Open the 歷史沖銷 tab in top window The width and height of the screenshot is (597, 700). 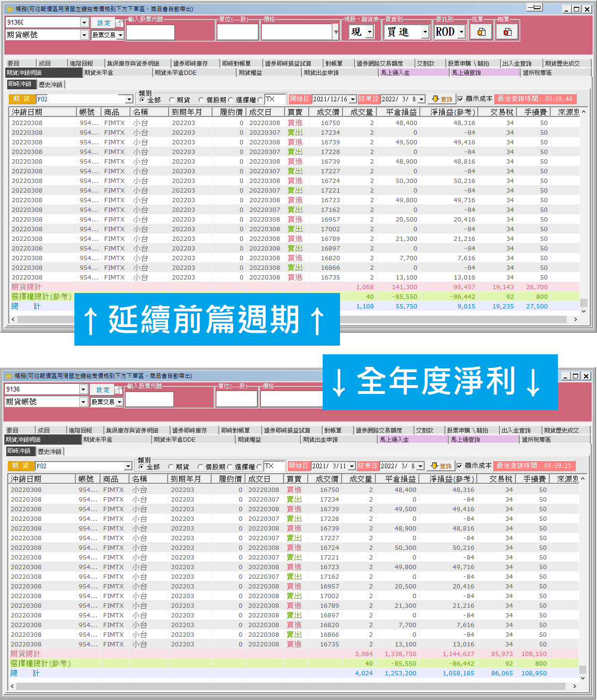[51, 84]
